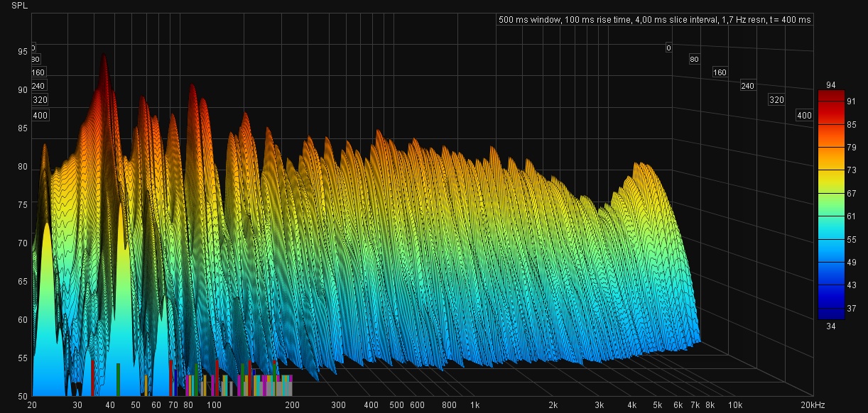The width and height of the screenshot is (868, 413).
Task: Click the 95 dB label on the SPL axis
Action: [x=22, y=52]
